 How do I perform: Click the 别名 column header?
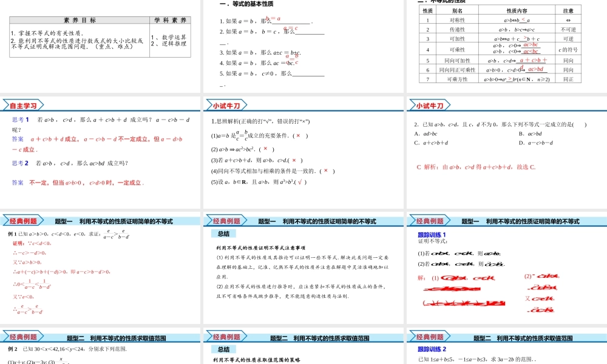[x=457, y=11]
